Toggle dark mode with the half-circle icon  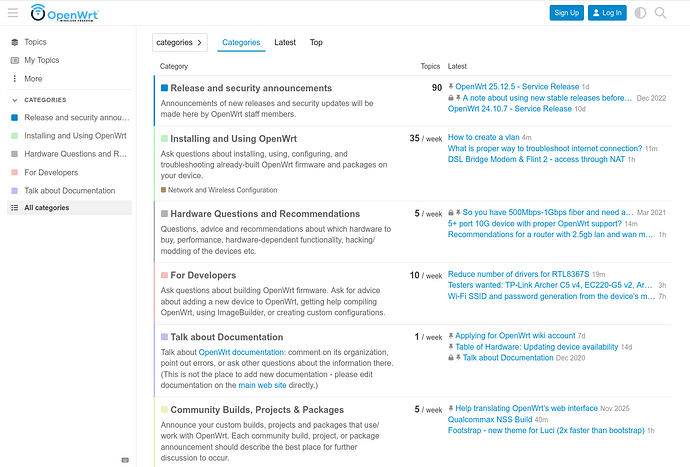tap(640, 13)
